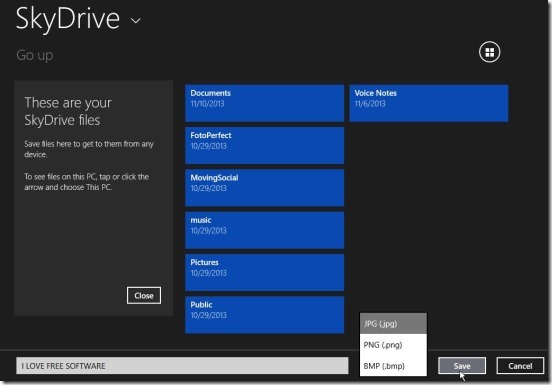Image resolution: width=552 pixels, height=385 pixels.
Task: Open the MovingSocial folder
Action: 264,188
